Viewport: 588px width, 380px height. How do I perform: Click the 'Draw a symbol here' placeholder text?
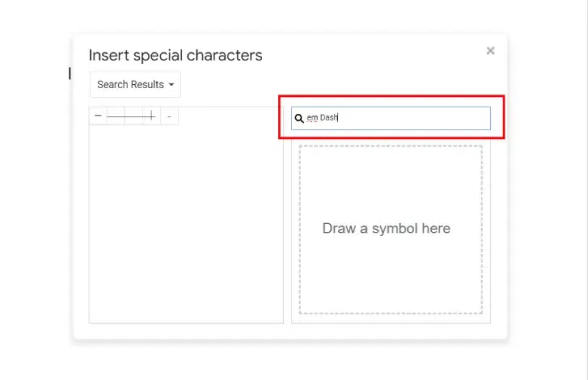[386, 228]
